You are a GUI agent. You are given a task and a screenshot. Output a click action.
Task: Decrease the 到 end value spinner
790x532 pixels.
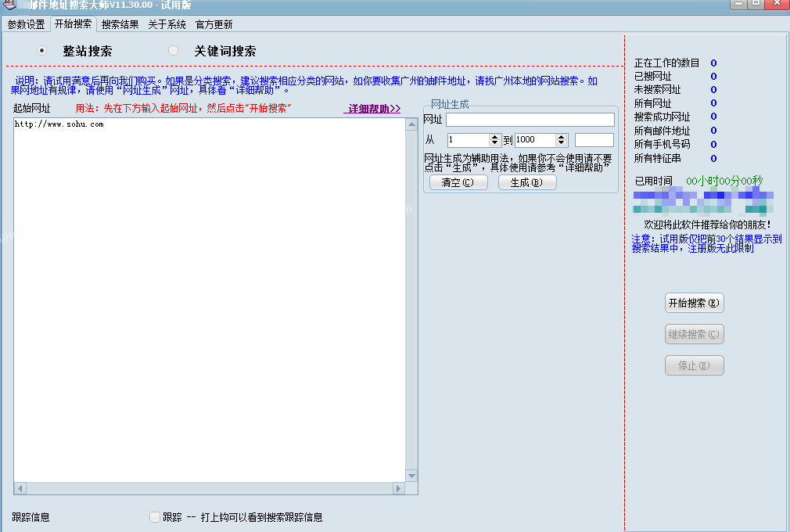pos(562,143)
